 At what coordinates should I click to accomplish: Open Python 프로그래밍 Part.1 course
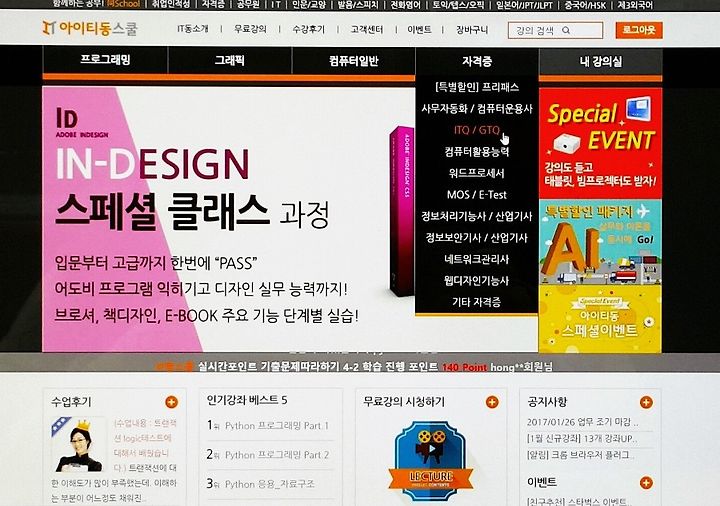click(x=276, y=426)
